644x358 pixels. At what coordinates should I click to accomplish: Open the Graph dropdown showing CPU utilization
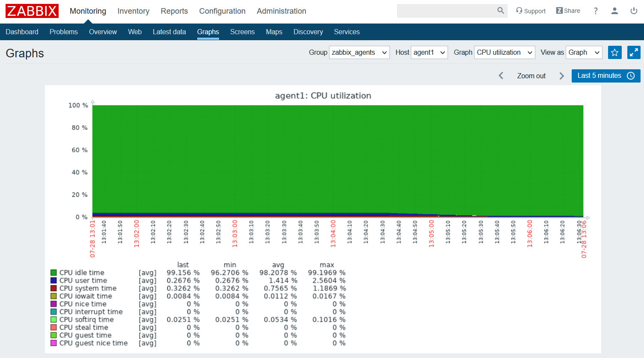pos(504,52)
